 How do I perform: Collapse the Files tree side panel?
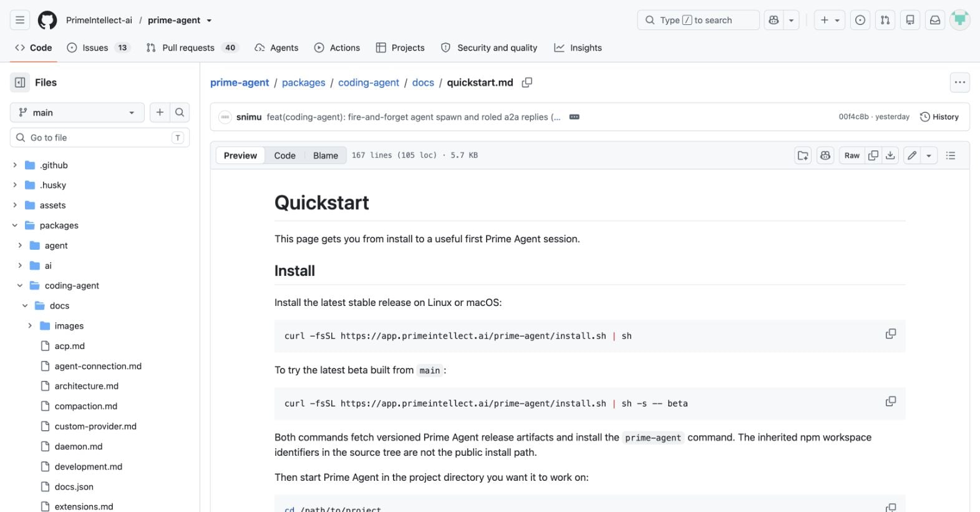[x=20, y=82]
